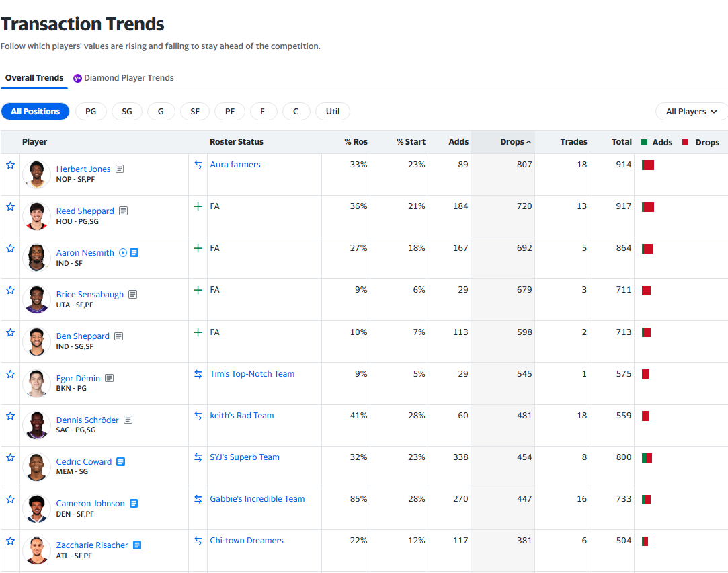Viewport: 728px width, 573px height.
Task: Click trade arrows icon for Herbert Jones
Action: click(198, 165)
